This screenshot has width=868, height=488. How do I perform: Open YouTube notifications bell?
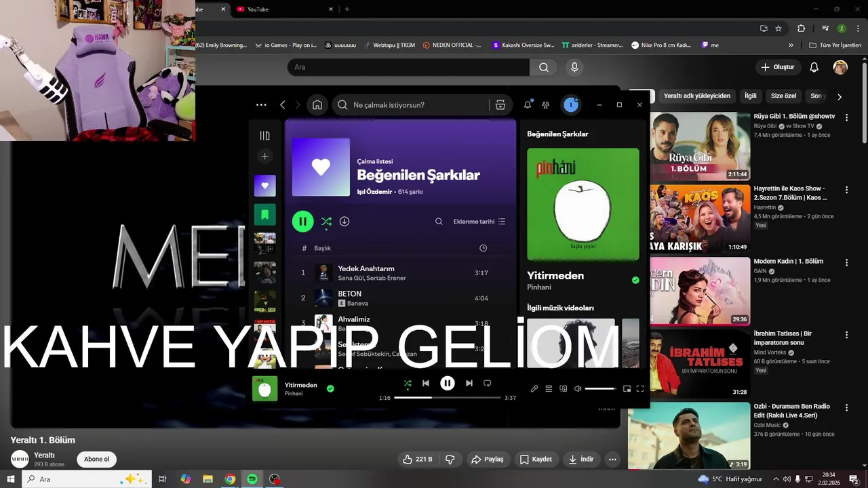[814, 67]
